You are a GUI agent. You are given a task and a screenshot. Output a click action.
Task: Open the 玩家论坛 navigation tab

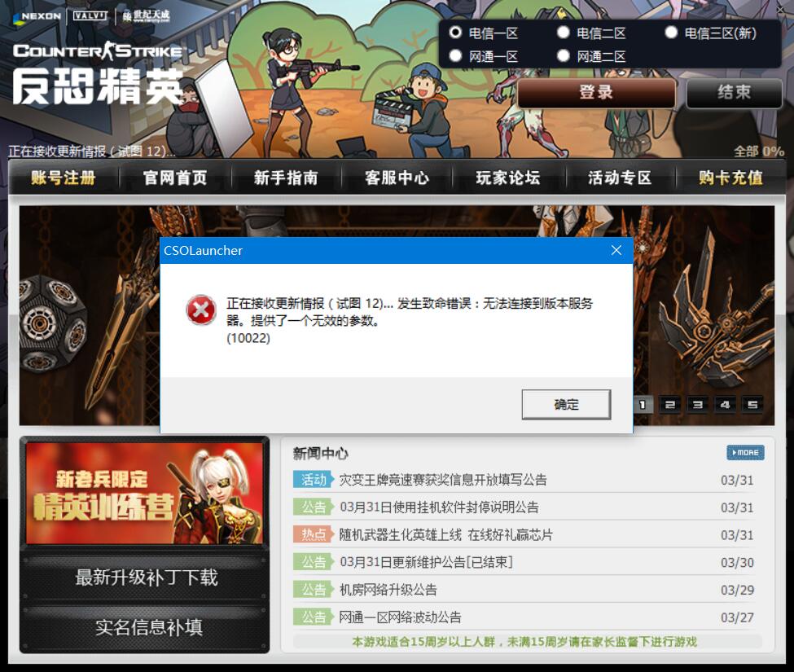(x=508, y=178)
